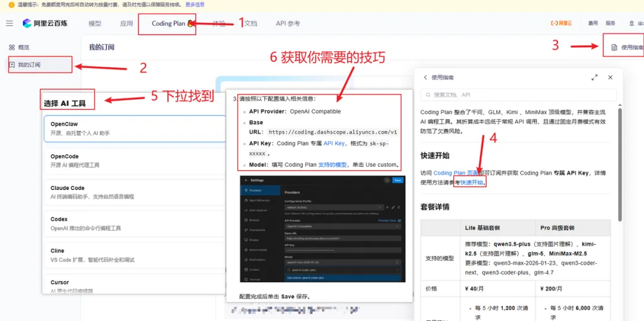Select the OpenClaw tool card
Screen dimensions: 644x321
(x=135, y=128)
